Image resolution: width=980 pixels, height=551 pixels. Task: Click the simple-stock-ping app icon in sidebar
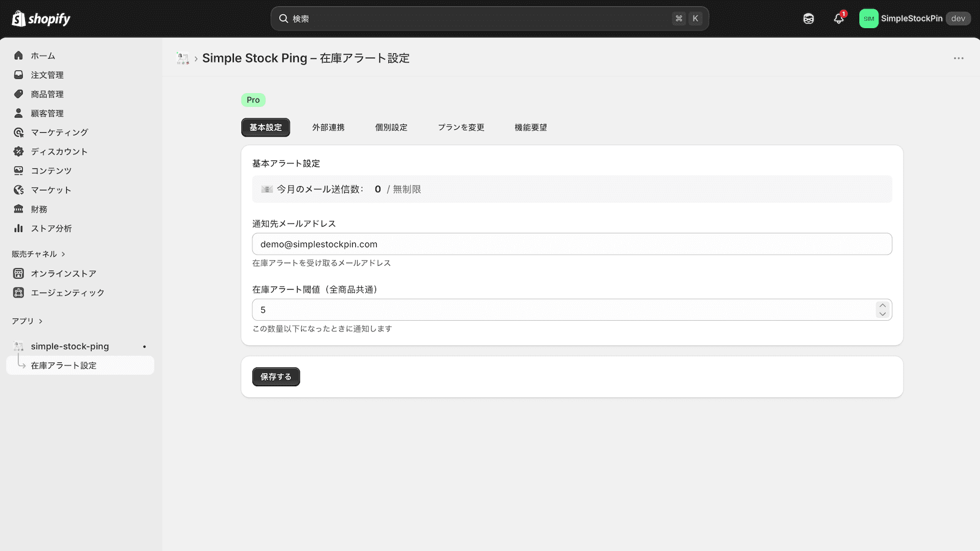(18, 347)
